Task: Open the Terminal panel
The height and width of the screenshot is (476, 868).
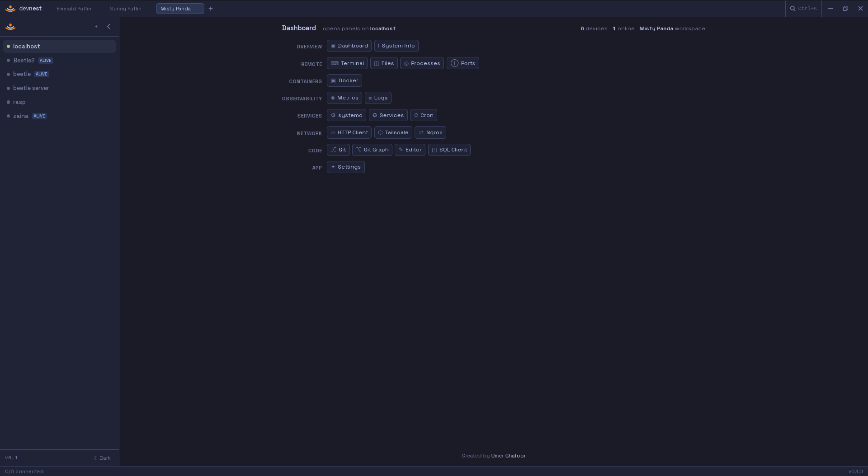Action: pos(347,63)
